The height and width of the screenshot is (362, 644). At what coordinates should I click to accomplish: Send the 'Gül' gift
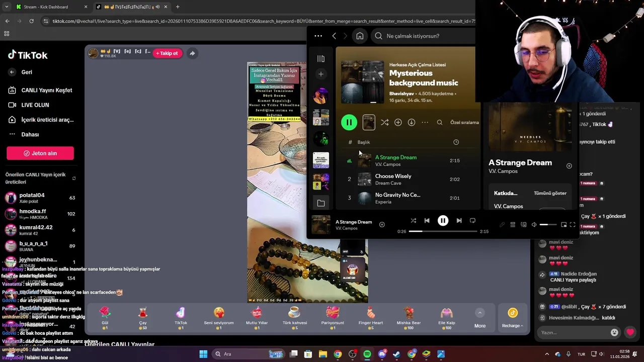pyautogui.click(x=105, y=318)
